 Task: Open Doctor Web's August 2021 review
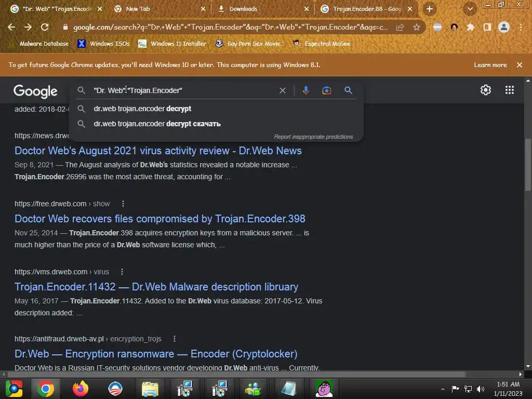pos(158,150)
